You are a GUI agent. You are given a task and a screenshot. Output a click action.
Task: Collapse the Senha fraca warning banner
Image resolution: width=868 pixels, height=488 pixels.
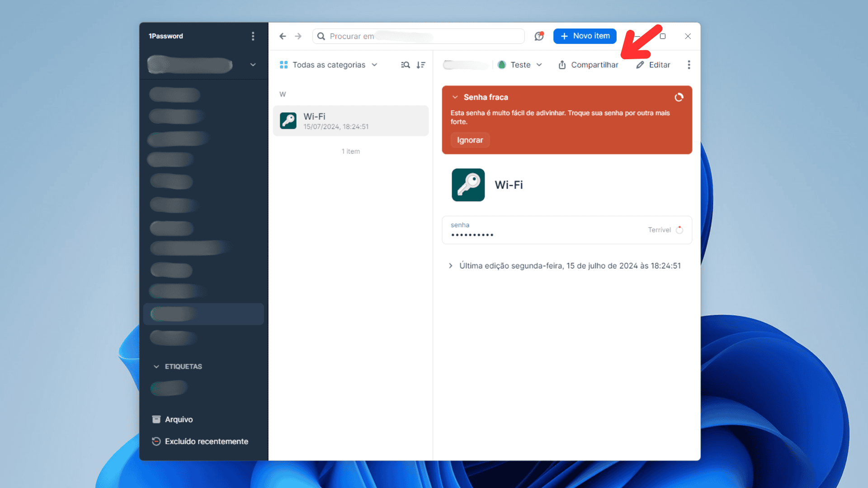click(x=455, y=97)
